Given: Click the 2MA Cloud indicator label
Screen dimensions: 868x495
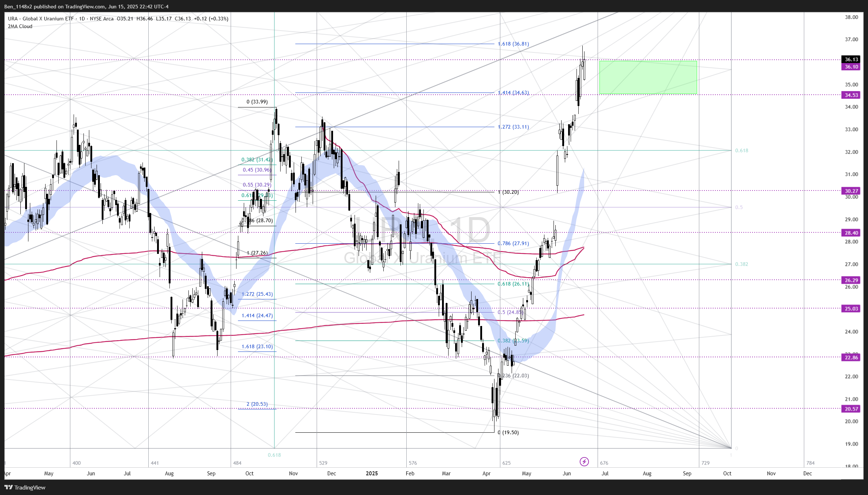Looking at the screenshot, I should [20, 26].
